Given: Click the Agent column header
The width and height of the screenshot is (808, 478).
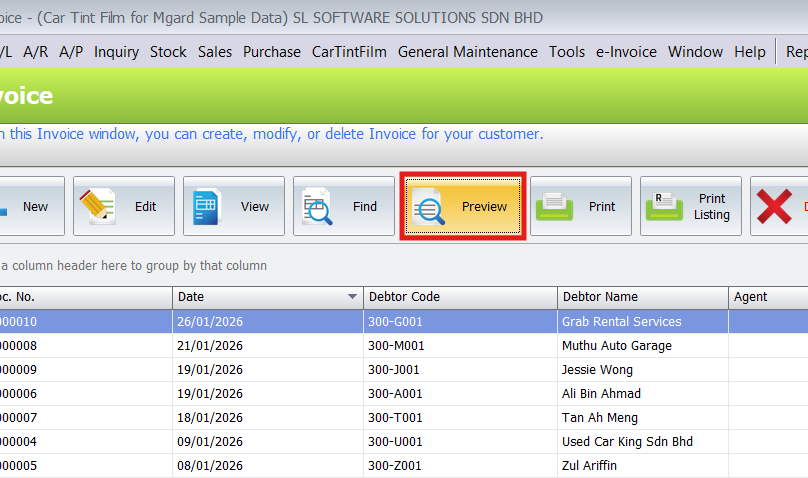Looking at the screenshot, I should click(765, 297).
